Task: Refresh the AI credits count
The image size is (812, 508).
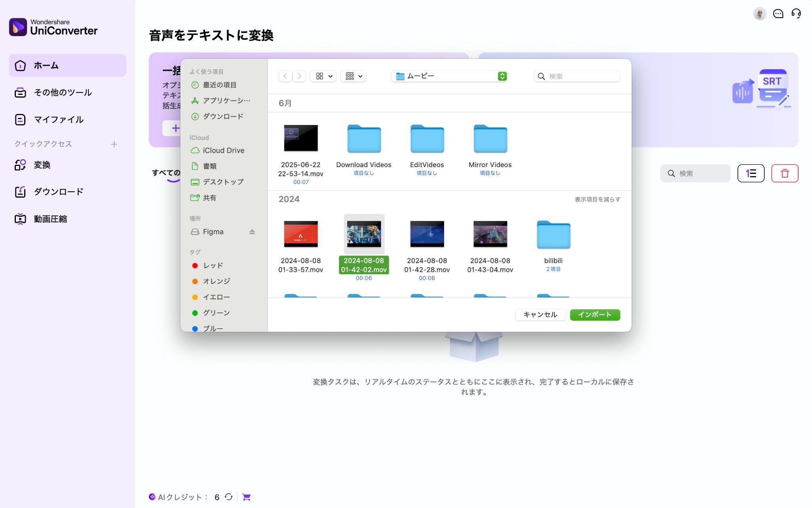Action: 229,497
